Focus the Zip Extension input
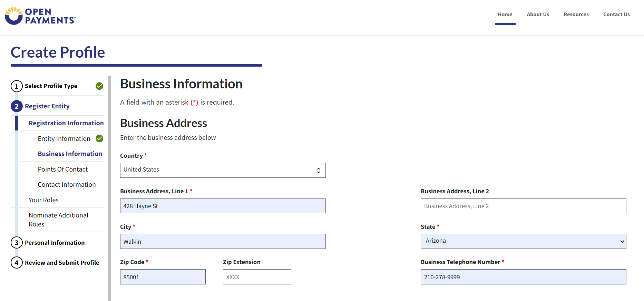This screenshot has width=644, height=301. tap(257, 277)
